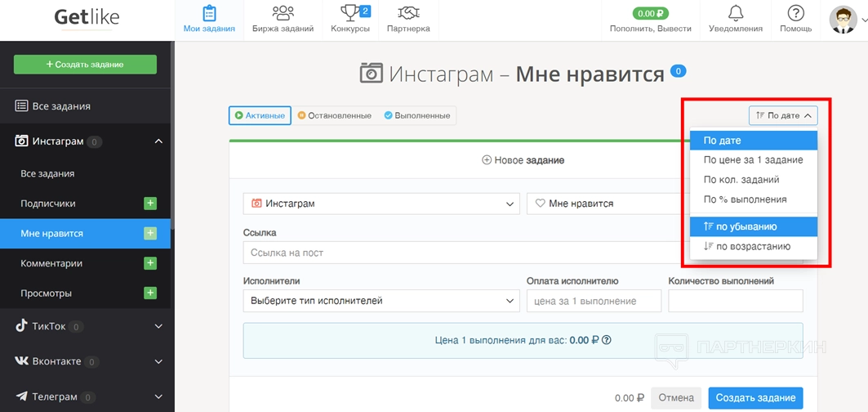Click the price help question icon
Image resolution: width=868 pixels, height=412 pixels.
click(x=606, y=340)
